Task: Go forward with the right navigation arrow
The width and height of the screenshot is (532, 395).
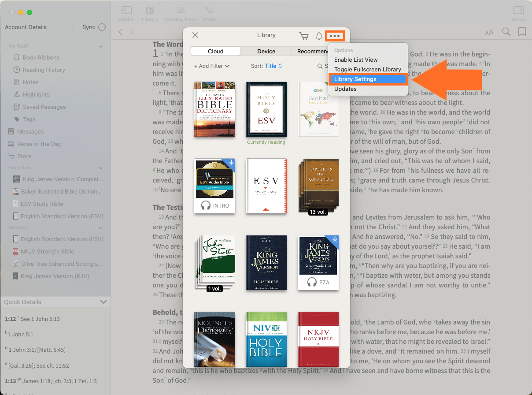Action: click(x=131, y=32)
